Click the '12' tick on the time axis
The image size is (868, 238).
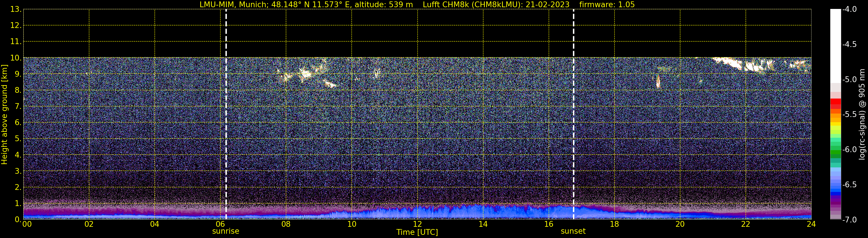(417, 224)
